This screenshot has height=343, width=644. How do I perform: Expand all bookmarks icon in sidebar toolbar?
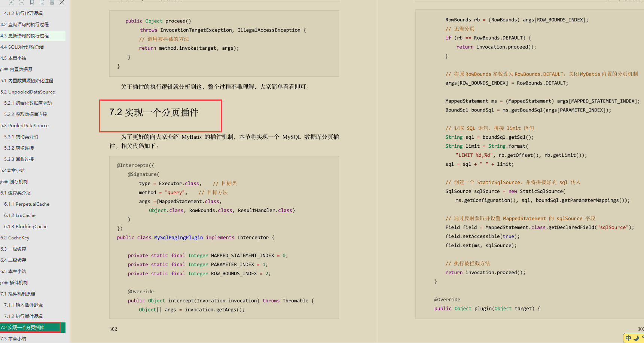point(11,2)
